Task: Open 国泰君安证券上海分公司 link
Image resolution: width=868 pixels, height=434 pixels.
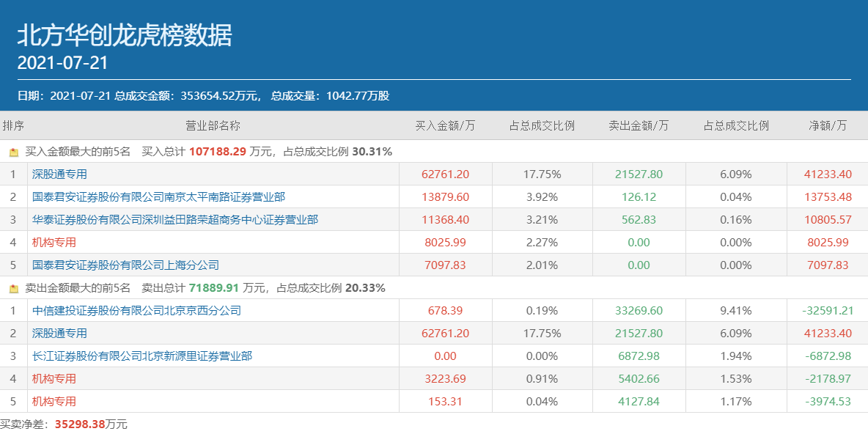Action: [x=125, y=265]
